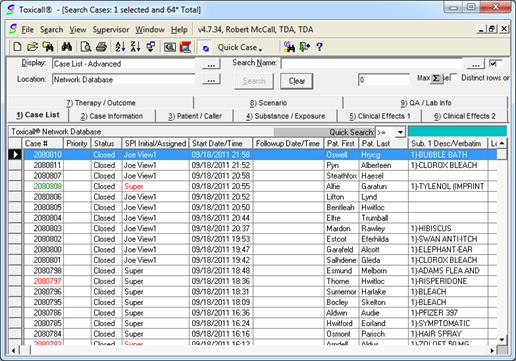Screen dimensions: 516x361
Task: Click the ellipsis button beside Search Name
Action: tap(476, 64)
